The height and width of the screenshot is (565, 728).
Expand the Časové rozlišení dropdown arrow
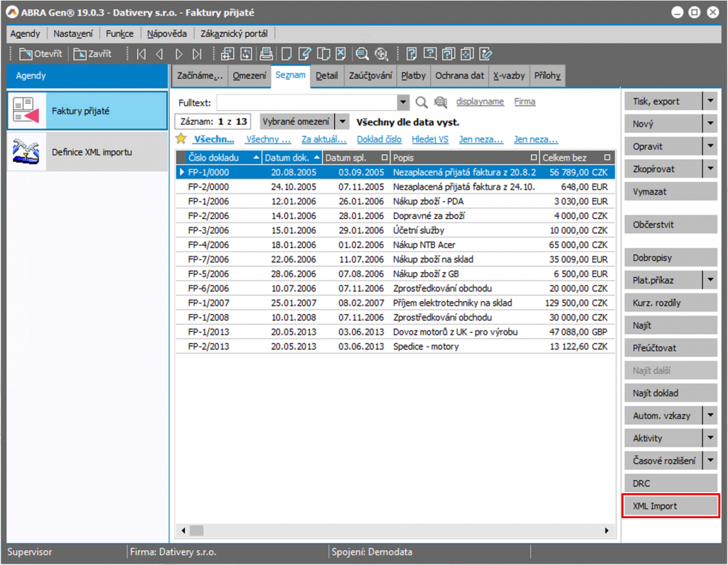[710, 461]
